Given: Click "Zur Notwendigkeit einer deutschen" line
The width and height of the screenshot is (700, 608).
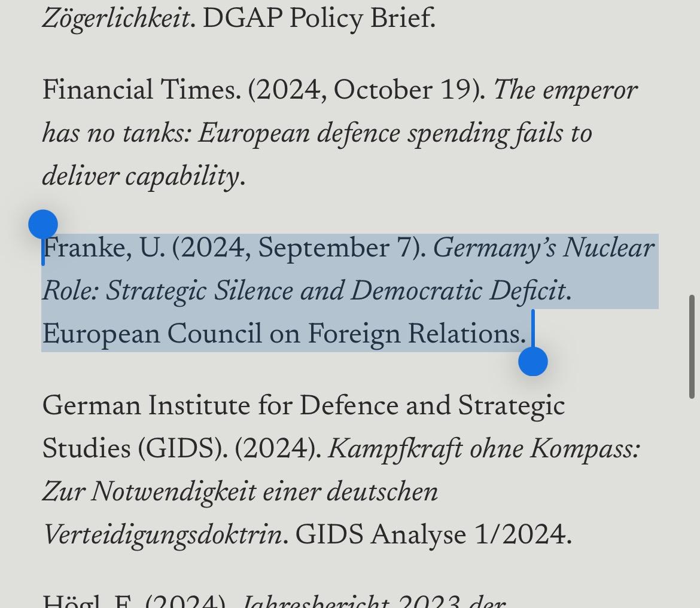Looking at the screenshot, I should [241, 493].
